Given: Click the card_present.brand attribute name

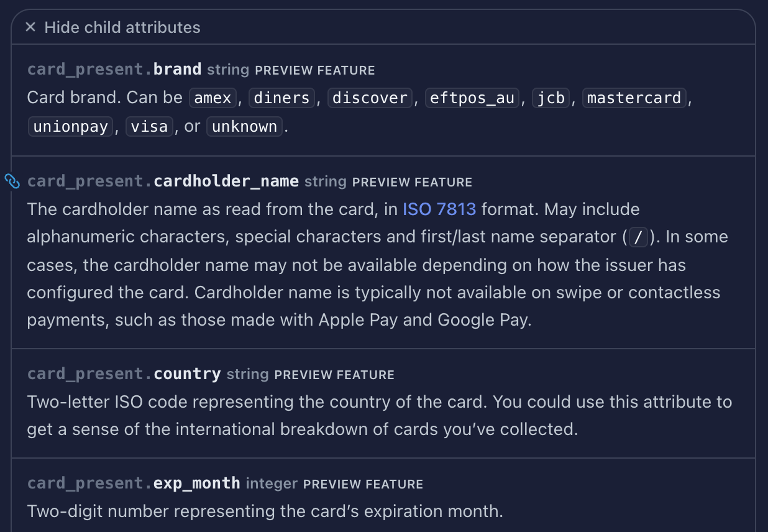Looking at the screenshot, I should pyautogui.click(x=114, y=68).
